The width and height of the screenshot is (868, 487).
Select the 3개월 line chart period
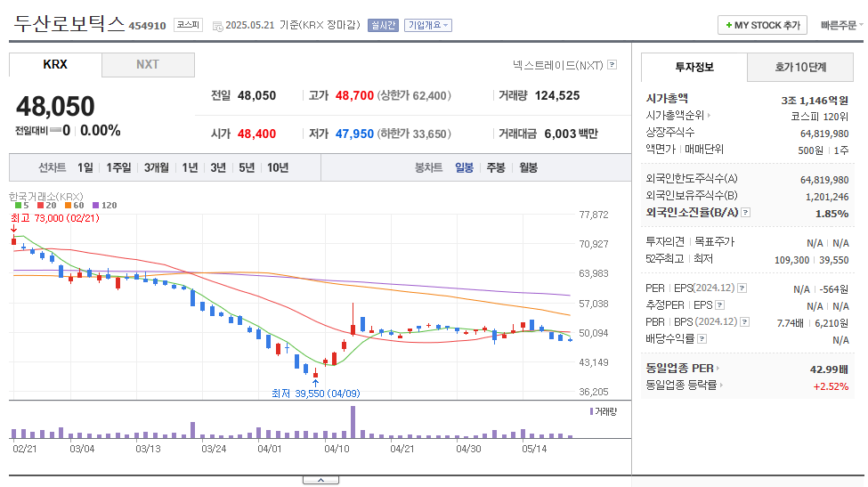(x=156, y=167)
